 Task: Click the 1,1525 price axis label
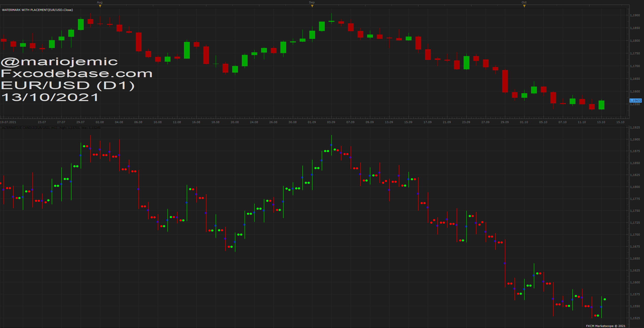tap(635, 318)
